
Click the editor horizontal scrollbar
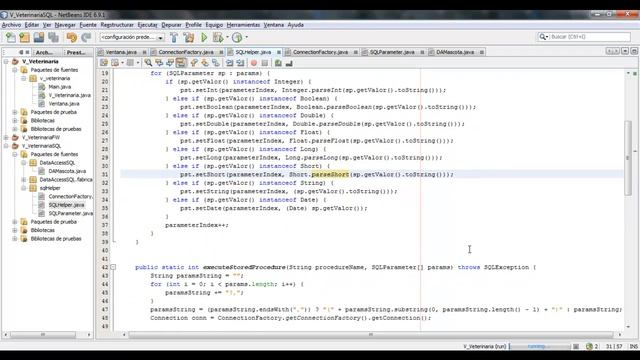371,335
